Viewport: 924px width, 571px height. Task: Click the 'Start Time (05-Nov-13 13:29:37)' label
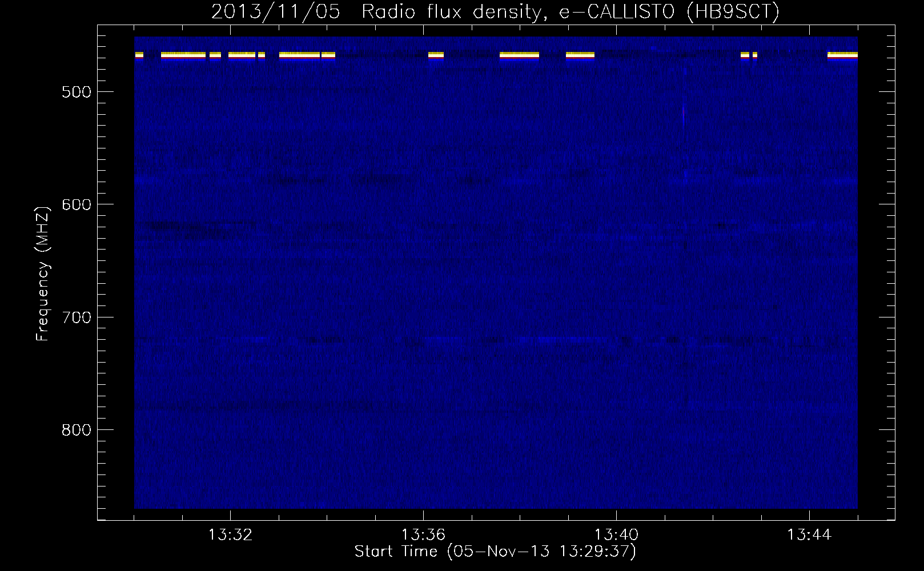(495, 552)
